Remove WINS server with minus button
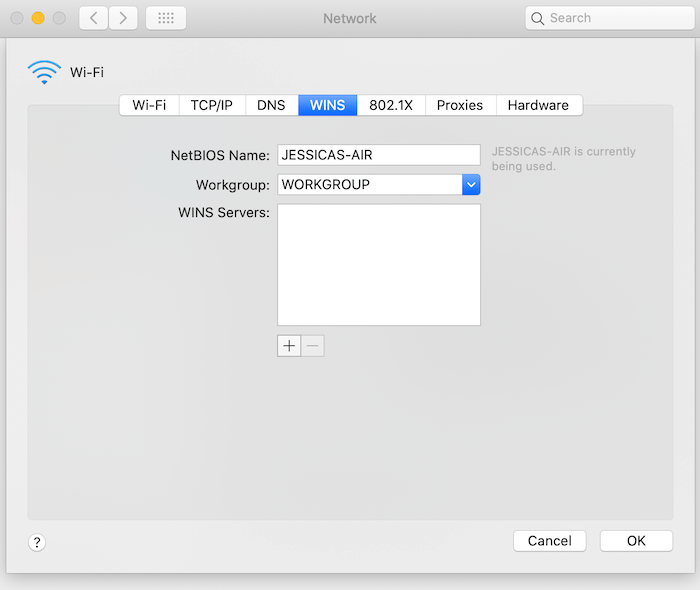Screen dimensions: 700x590 [312, 346]
